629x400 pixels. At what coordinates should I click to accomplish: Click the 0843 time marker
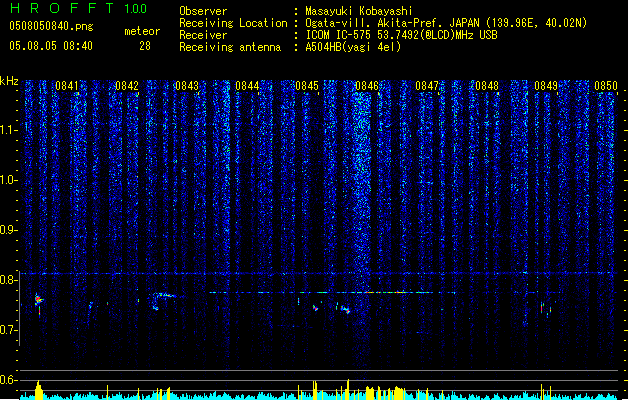point(187,86)
